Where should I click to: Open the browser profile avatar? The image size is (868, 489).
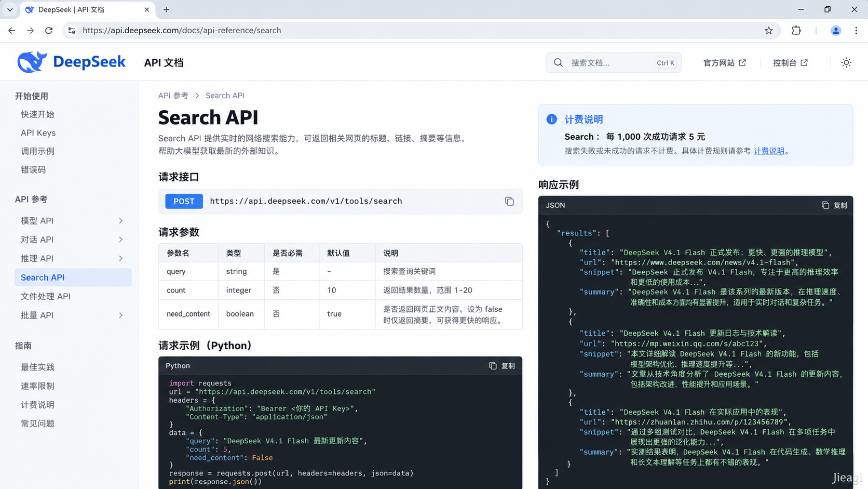(836, 31)
